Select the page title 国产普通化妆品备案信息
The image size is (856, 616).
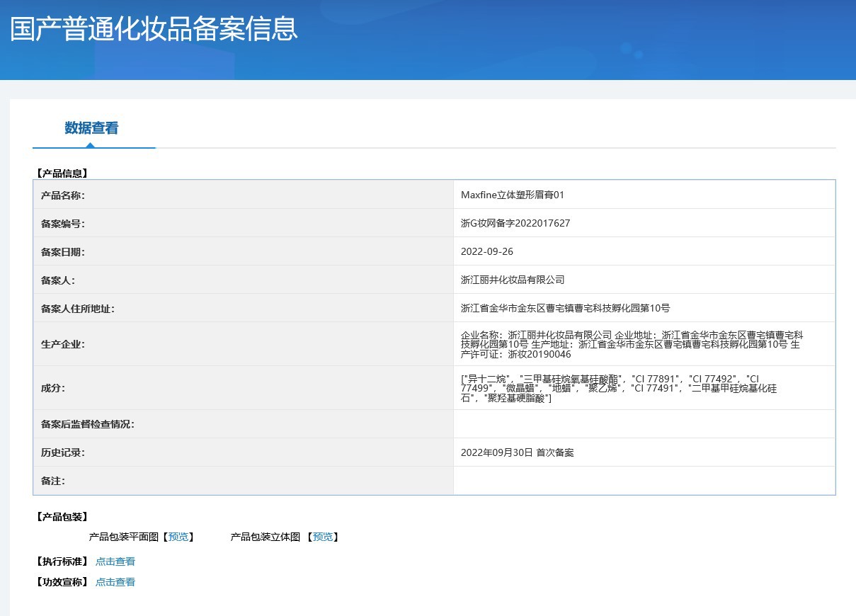[x=154, y=29]
